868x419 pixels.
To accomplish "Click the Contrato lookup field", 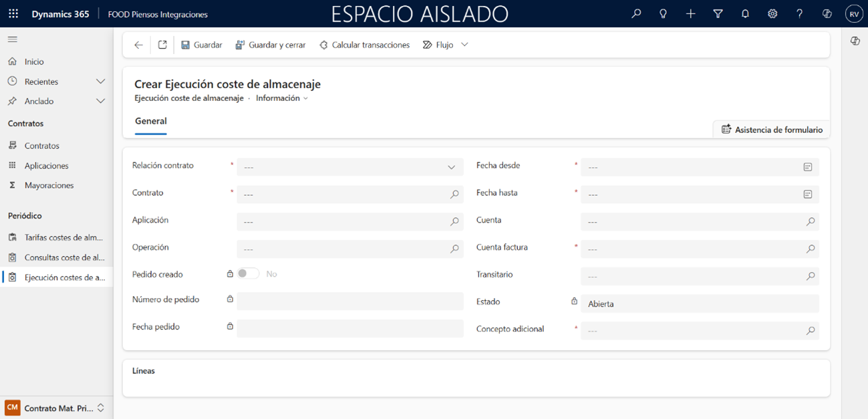I will point(345,194).
